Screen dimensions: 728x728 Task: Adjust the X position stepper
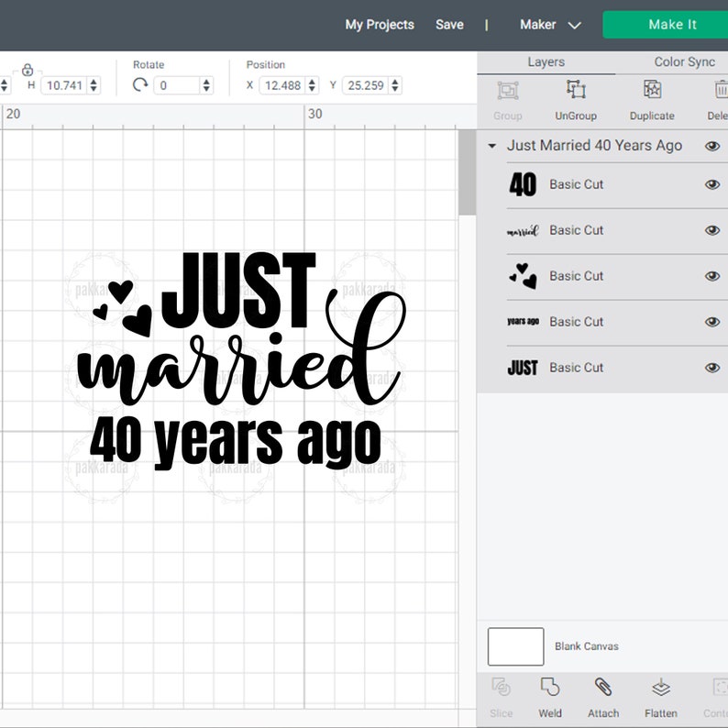pyautogui.click(x=312, y=85)
